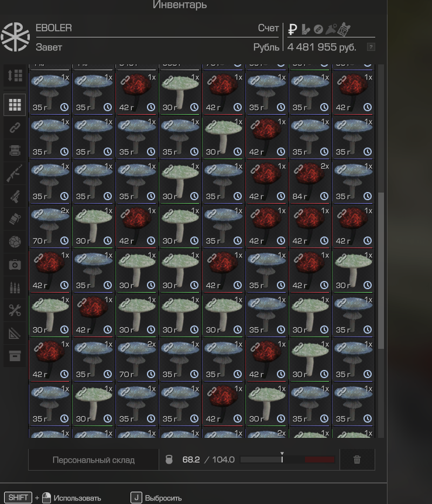
Task: Open Персональный склад personal storage
Action: click(x=94, y=460)
